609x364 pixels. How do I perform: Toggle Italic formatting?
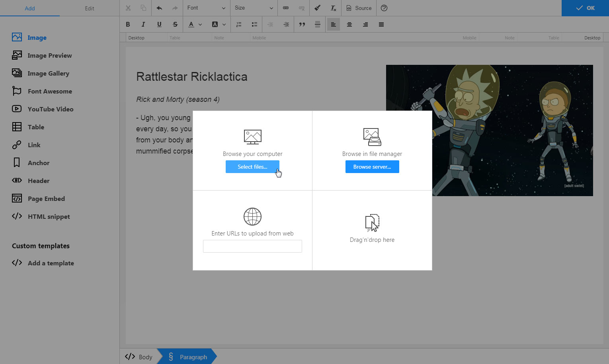(x=143, y=24)
